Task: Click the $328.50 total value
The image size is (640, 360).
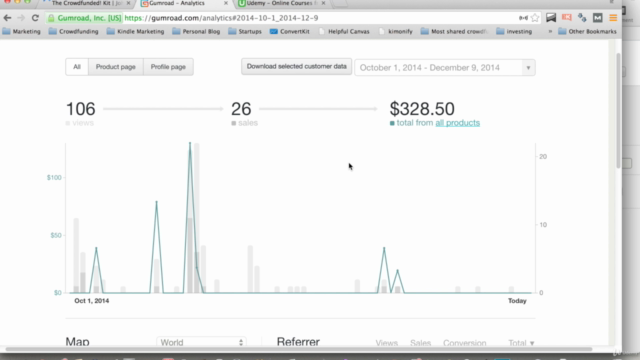Action: [x=422, y=109]
